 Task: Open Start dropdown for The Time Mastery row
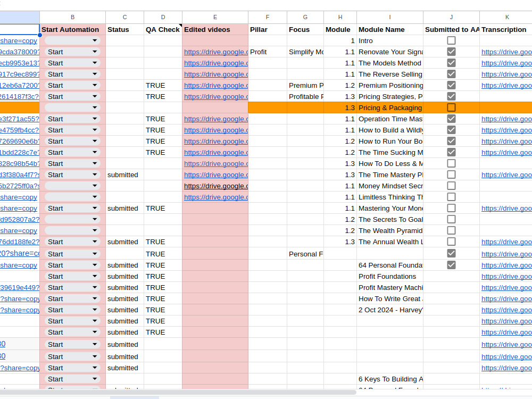(72, 174)
